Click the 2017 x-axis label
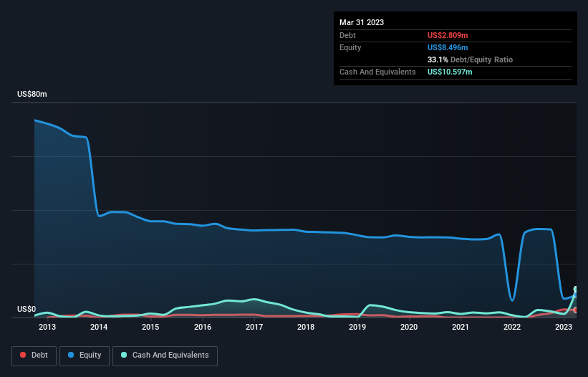The height and width of the screenshot is (377, 588). pyautogui.click(x=254, y=327)
